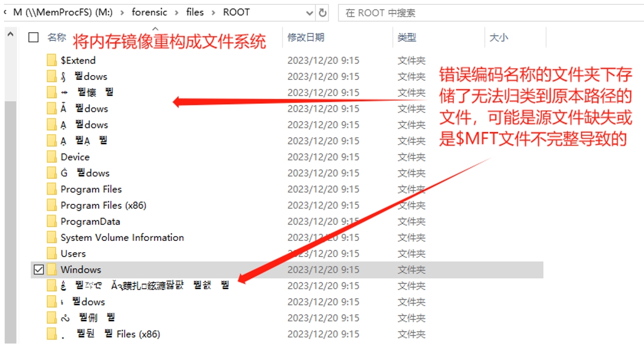The height and width of the screenshot is (346, 644).
Task: Open the Device folder
Action: [x=75, y=157]
